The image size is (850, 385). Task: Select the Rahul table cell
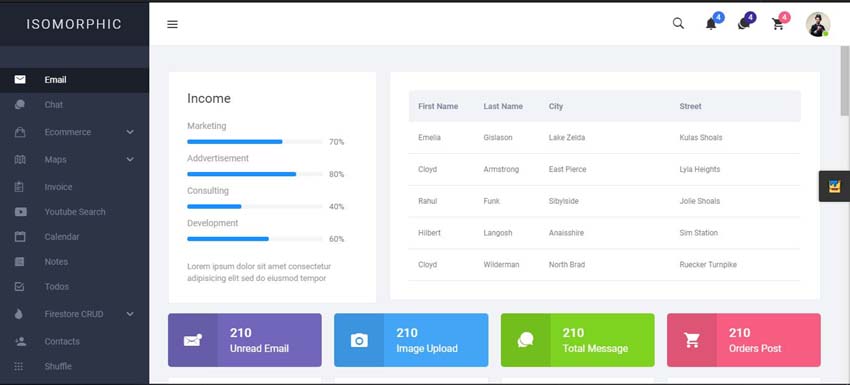(x=427, y=201)
